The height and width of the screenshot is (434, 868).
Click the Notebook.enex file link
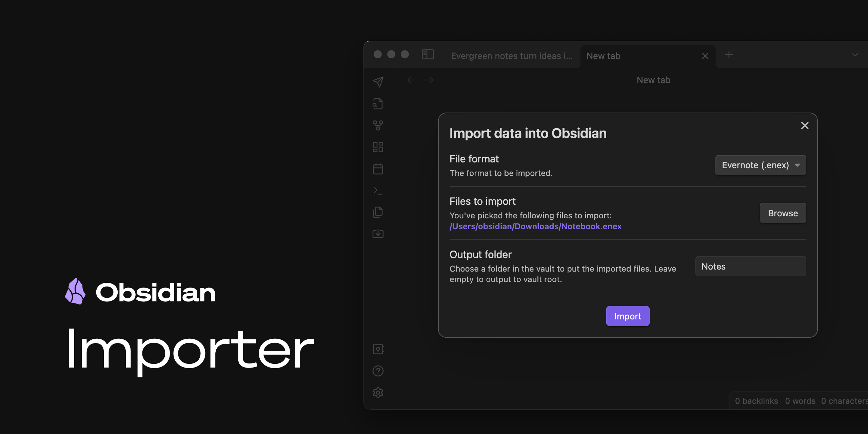coord(535,226)
